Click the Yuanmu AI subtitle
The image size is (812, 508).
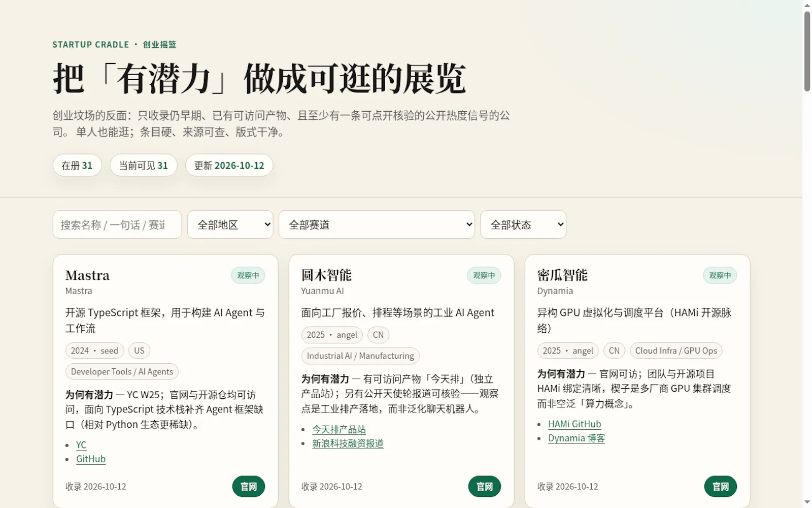point(322,291)
